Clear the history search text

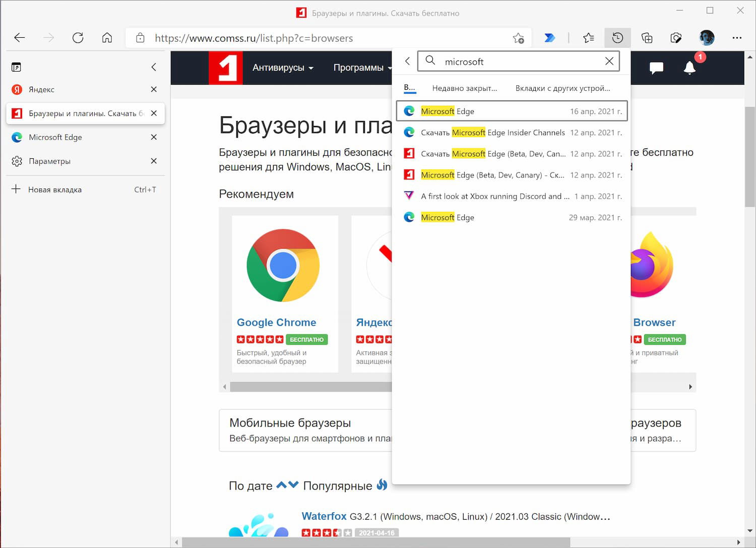tap(609, 62)
